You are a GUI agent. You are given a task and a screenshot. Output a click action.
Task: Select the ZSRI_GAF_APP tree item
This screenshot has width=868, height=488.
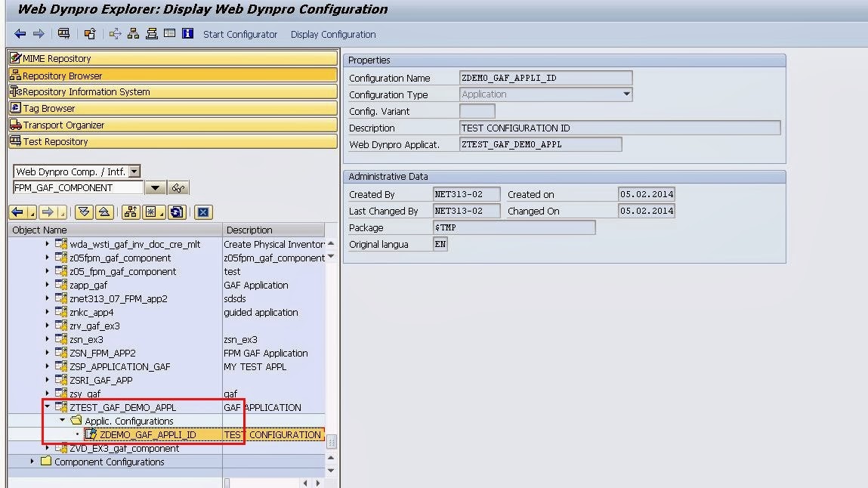[x=100, y=380]
